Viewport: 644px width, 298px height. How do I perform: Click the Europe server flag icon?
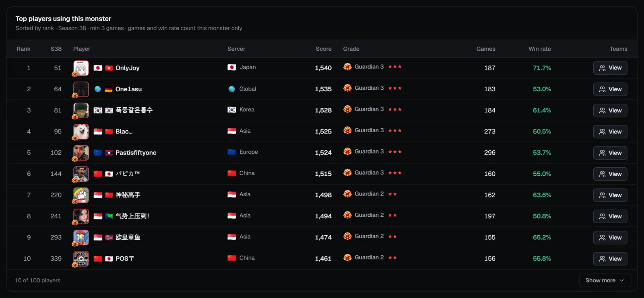(232, 152)
